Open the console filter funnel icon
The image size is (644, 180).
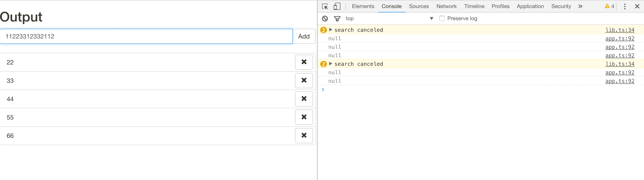(337, 18)
